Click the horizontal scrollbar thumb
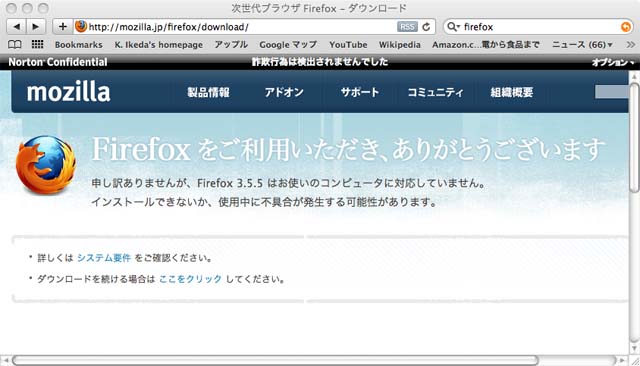The image size is (640, 366). pyautogui.click(x=275, y=360)
